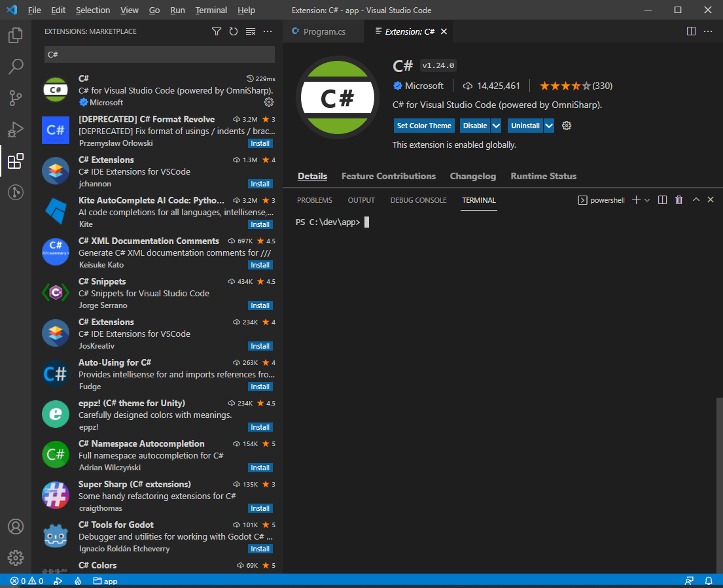Open eppz! C# theme for Unity item
723x588 pixels.
157,415
